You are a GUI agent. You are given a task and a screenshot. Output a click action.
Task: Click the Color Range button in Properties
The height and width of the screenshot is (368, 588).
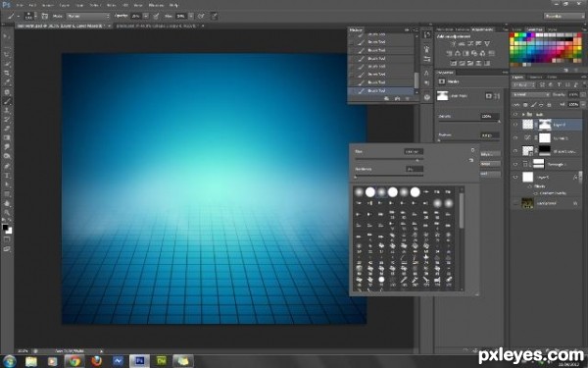[491, 164]
